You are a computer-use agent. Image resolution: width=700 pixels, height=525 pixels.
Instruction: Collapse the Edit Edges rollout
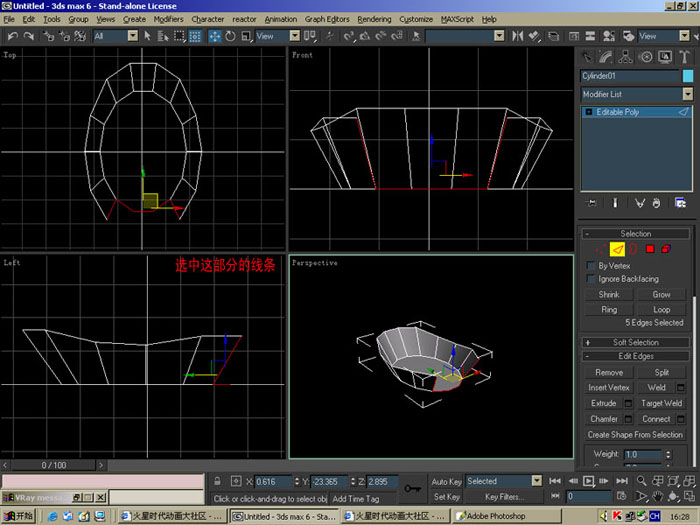pyautogui.click(x=635, y=356)
